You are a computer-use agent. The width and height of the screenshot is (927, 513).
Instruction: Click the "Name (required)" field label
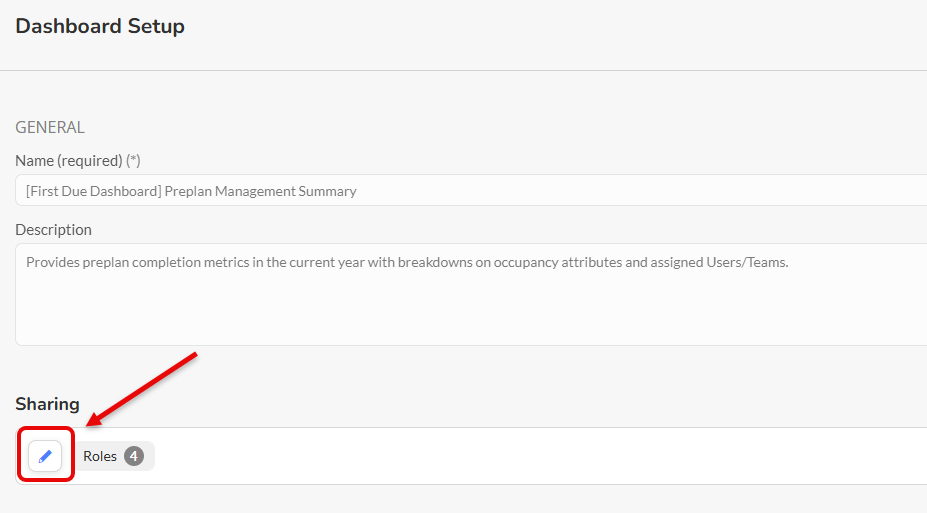[x=68, y=160]
